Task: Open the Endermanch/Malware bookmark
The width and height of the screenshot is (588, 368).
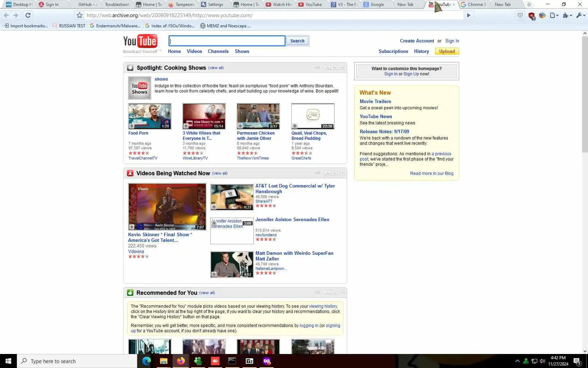Action: click(115, 26)
